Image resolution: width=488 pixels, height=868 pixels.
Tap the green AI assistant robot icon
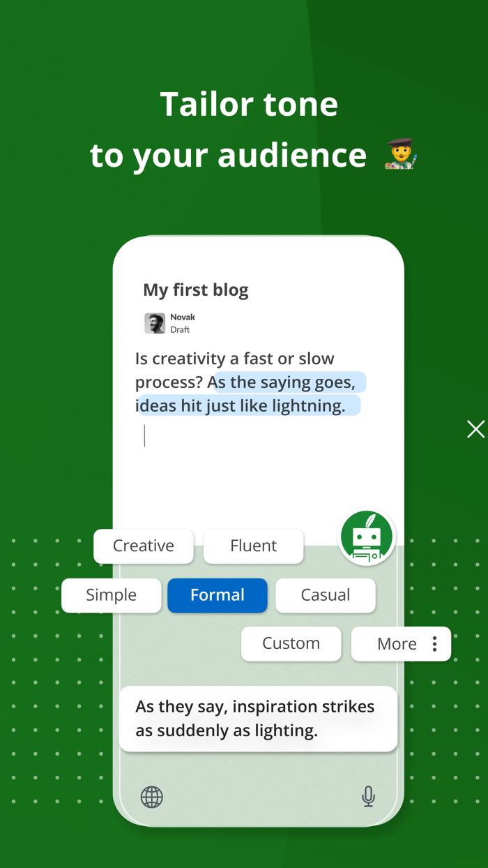(367, 537)
